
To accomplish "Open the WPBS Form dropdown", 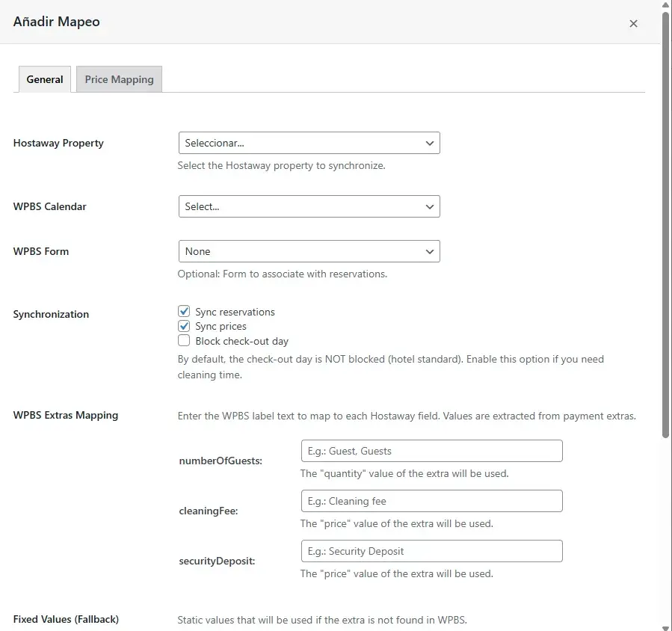I will pyautogui.click(x=309, y=251).
